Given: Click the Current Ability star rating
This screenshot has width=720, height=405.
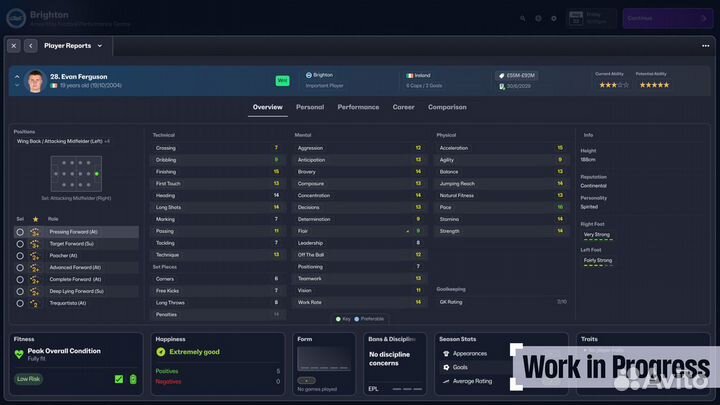Looking at the screenshot, I should [613, 85].
